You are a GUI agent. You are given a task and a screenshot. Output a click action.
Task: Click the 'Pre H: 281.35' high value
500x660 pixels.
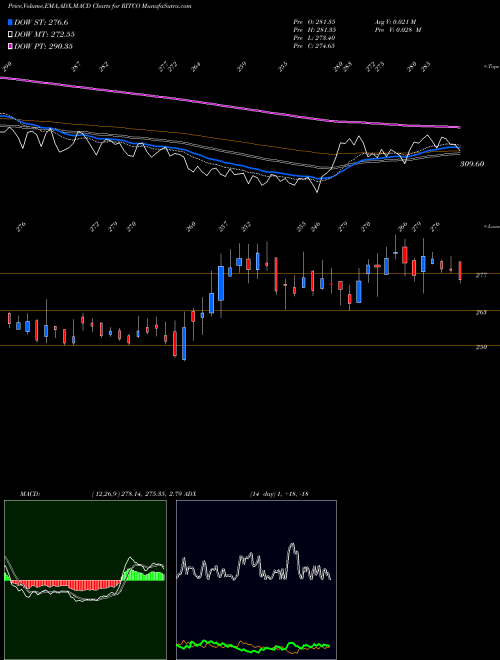click(x=314, y=30)
